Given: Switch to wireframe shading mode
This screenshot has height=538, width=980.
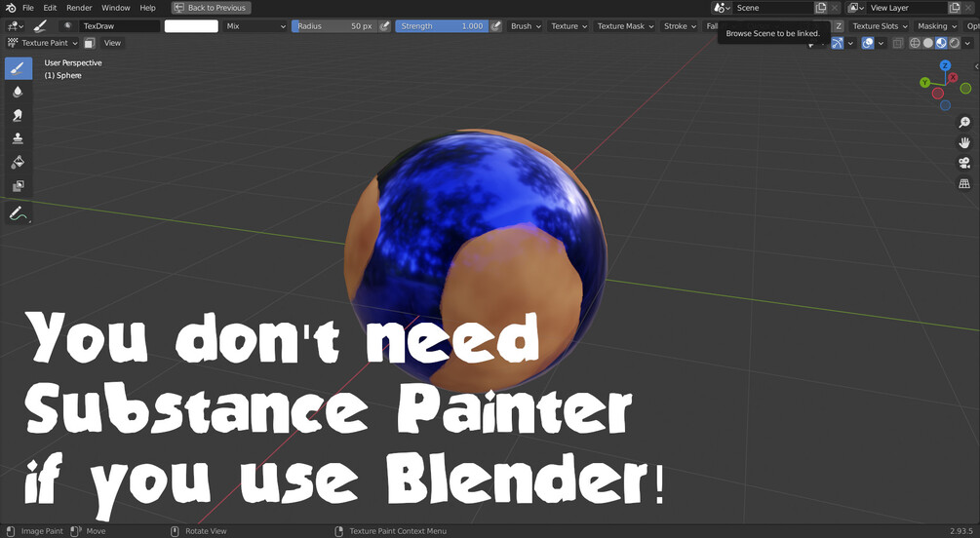Looking at the screenshot, I should [915, 43].
